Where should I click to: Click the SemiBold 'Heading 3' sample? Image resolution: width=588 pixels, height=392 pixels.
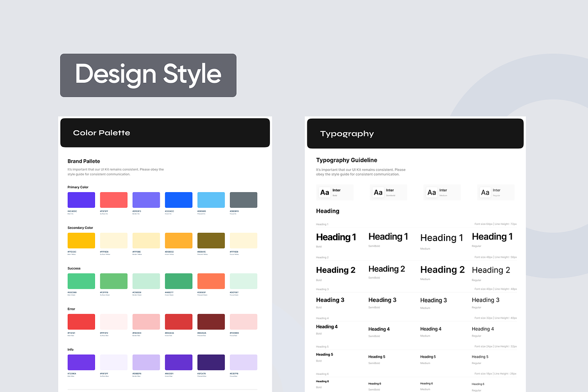383,300
